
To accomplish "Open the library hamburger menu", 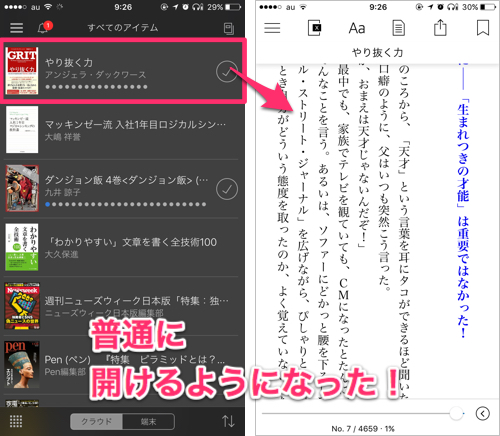I will [x=16, y=28].
